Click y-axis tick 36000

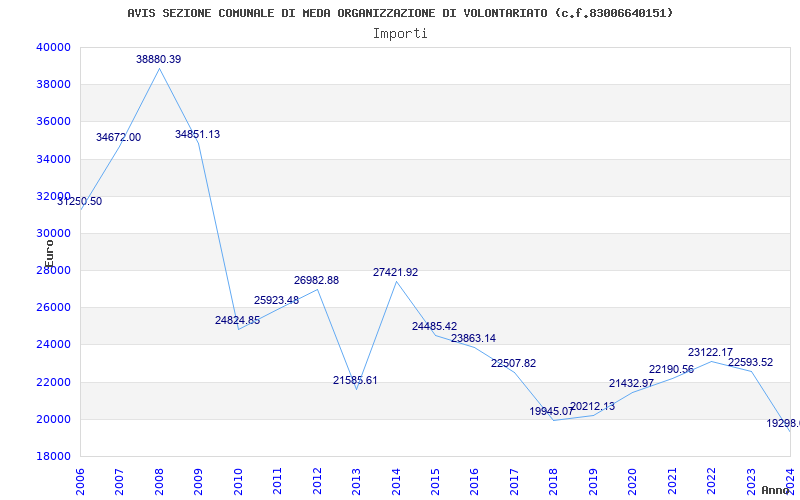[53, 122]
